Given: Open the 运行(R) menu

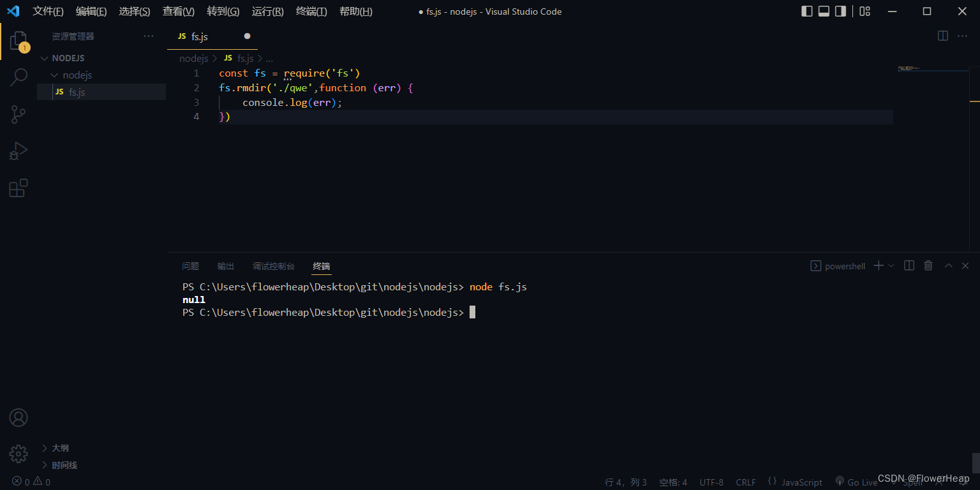Looking at the screenshot, I should click(267, 11).
